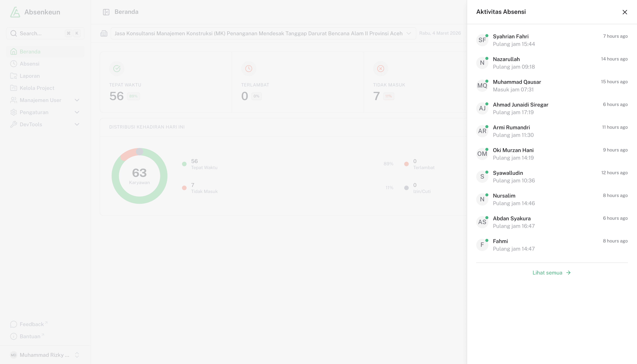
Task: Click the Tepat Waktu checkmark icon
Action: (x=117, y=68)
